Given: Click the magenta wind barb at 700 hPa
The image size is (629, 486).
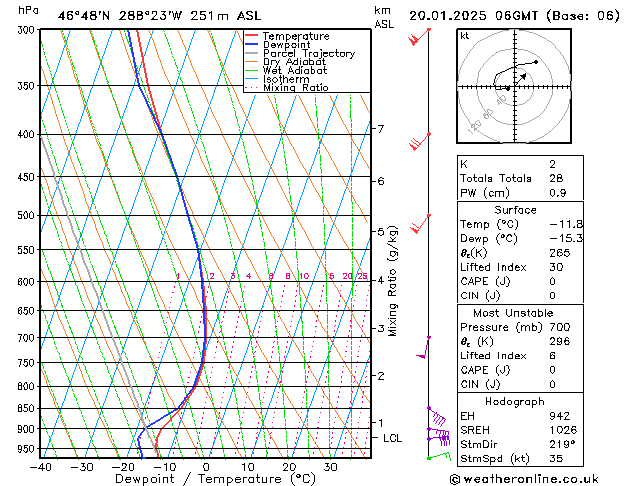Looking at the screenshot, I should [424, 347].
